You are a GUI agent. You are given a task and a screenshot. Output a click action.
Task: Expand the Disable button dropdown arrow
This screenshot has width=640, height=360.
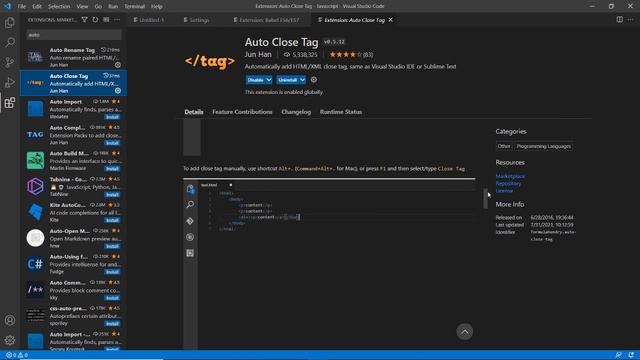pyautogui.click(x=269, y=80)
